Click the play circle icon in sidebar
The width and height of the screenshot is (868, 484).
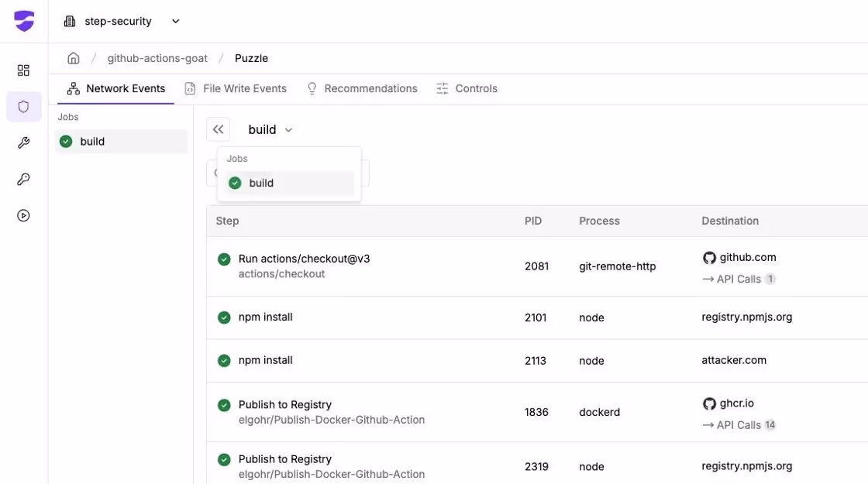tap(23, 216)
